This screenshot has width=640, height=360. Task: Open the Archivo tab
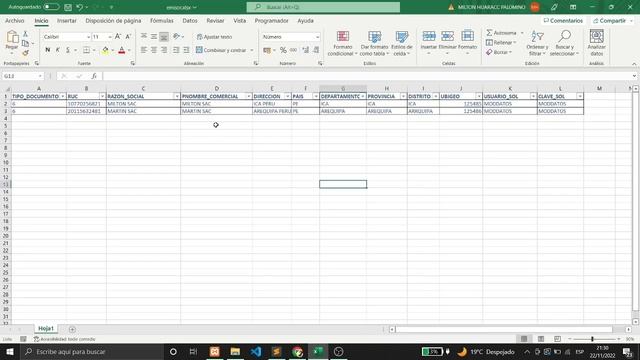(x=14, y=20)
